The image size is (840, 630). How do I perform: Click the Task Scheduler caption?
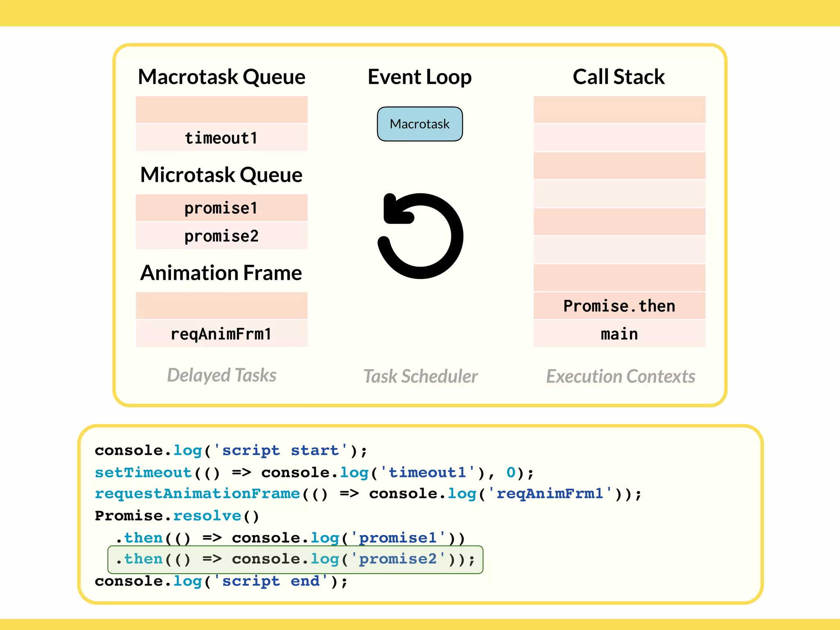pos(420,376)
